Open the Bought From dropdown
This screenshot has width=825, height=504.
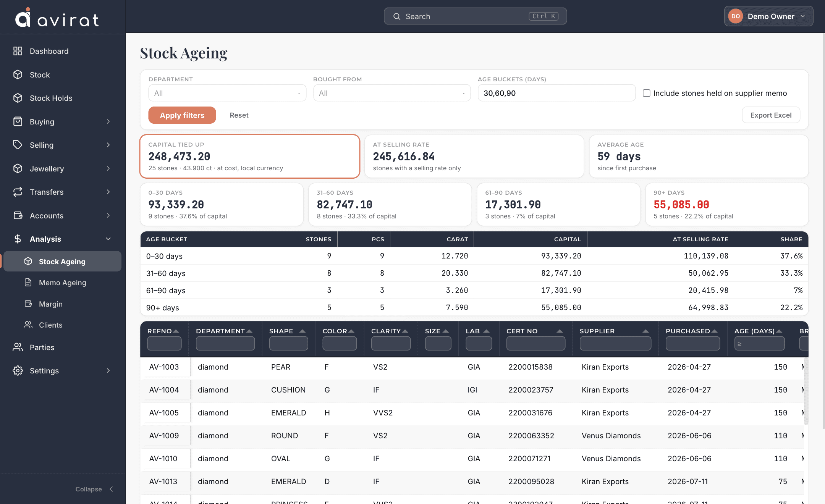tap(392, 93)
